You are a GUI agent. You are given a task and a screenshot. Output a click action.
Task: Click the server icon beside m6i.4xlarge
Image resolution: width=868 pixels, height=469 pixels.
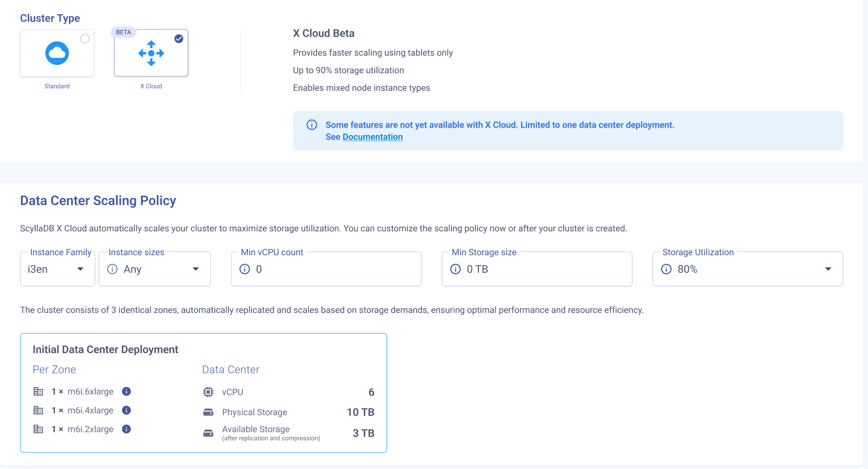38,410
